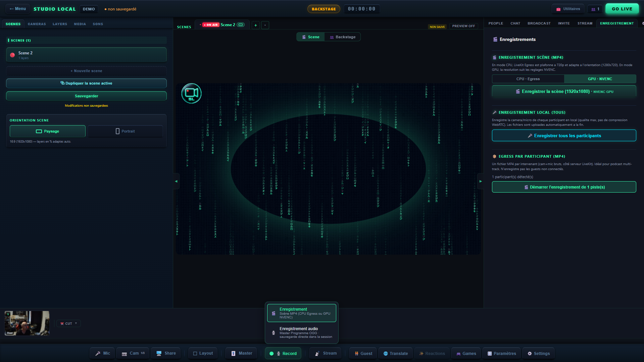Screen dimensions: 644x362
Task: Click the landscape icon on Scene 2 tab
Action: click(x=241, y=25)
